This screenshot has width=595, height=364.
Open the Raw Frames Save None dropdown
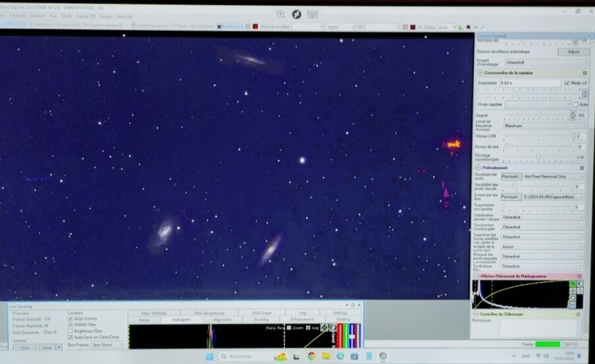pos(107,345)
